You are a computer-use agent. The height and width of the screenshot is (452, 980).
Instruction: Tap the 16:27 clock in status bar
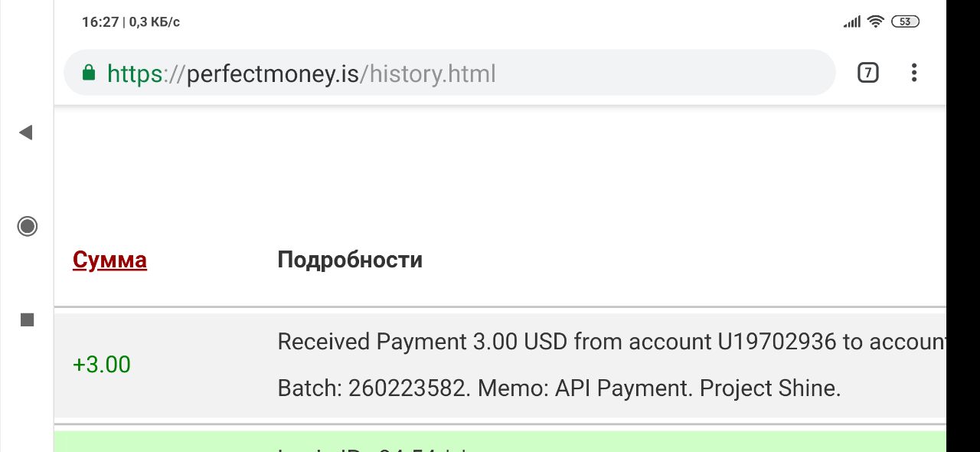[100, 22]
